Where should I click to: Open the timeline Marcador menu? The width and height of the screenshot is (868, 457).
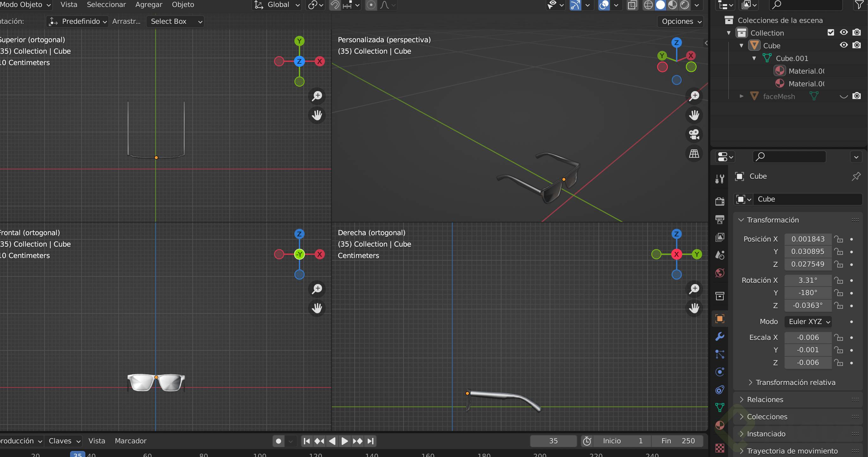130,441
